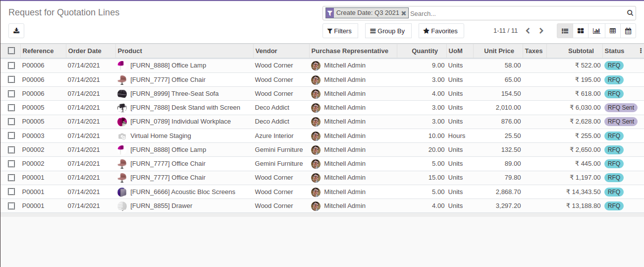Toggle the select-all header checkbox
644x267 pixels.
click(11, 51)
